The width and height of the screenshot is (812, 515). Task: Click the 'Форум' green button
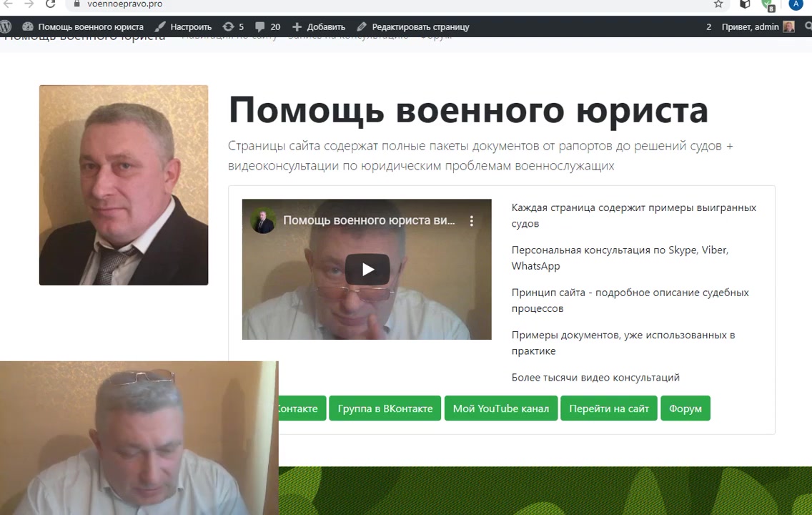coord(685,408)
